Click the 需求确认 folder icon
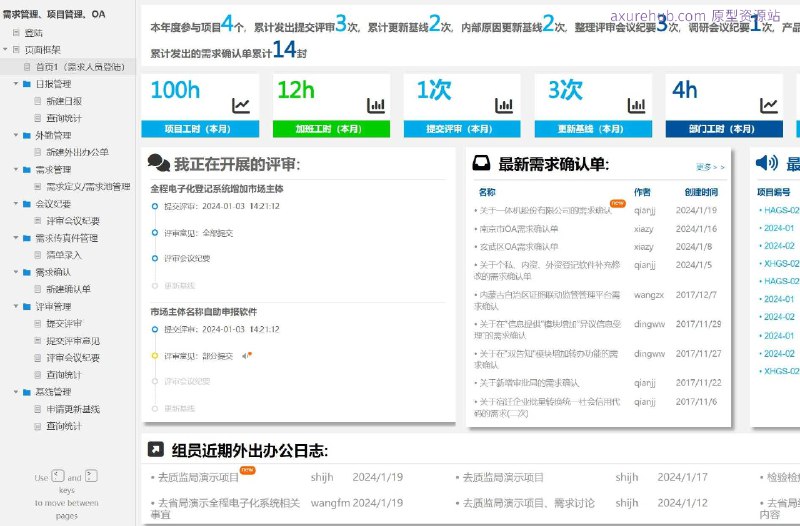 pyautogui.click(x=27, y=272)
